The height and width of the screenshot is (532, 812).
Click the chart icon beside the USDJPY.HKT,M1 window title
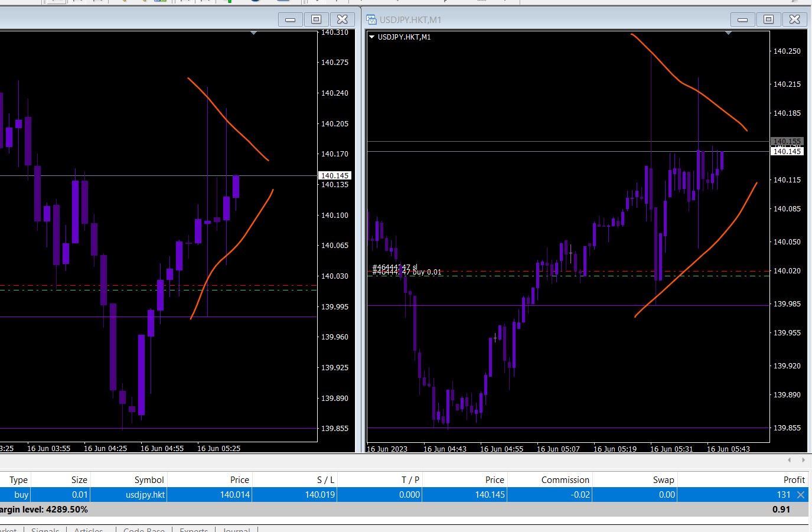click(371, 19)
